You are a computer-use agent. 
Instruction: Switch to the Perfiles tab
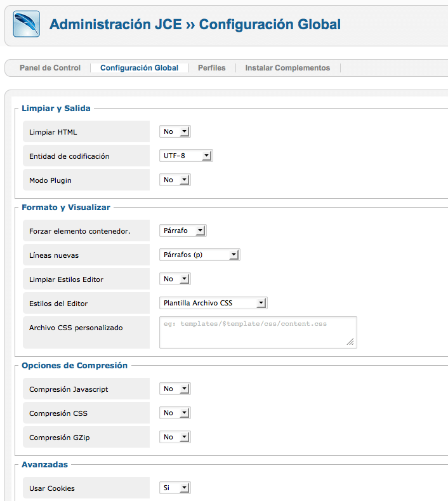[212, 68]
